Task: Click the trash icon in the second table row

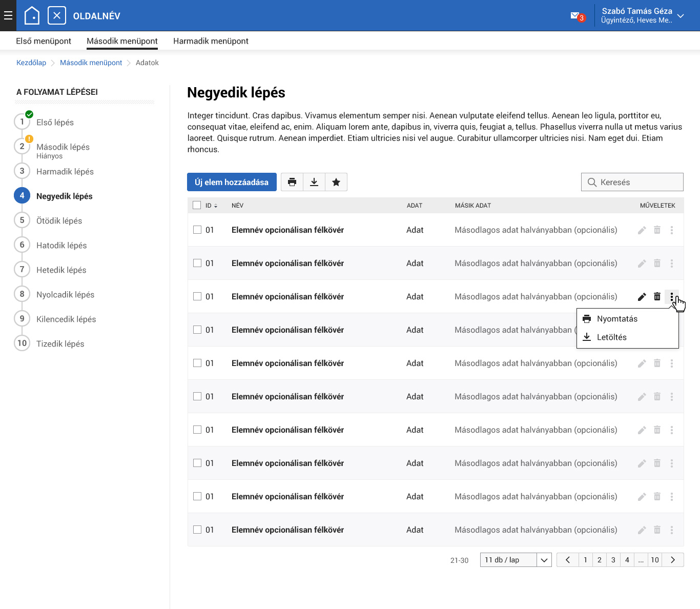Action: [657, 263]
